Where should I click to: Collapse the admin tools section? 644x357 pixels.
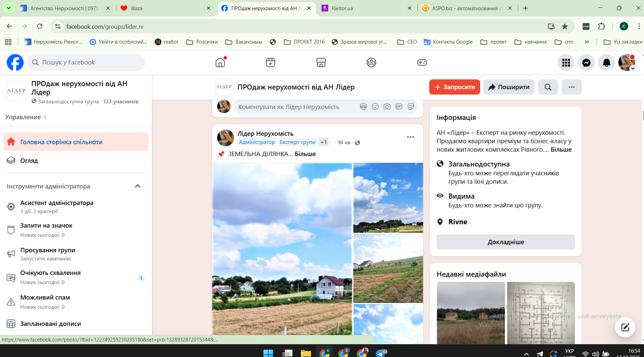pos(137,186)
